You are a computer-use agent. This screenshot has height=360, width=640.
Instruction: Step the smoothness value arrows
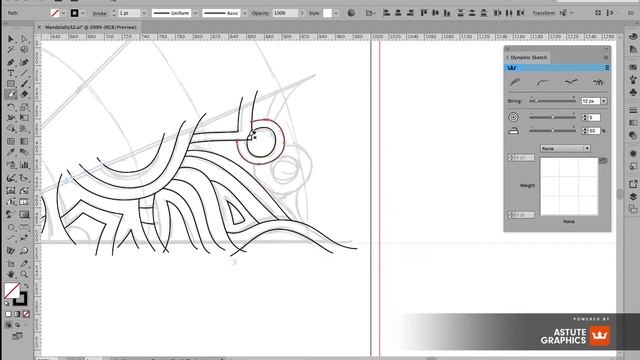click(584, 131)
